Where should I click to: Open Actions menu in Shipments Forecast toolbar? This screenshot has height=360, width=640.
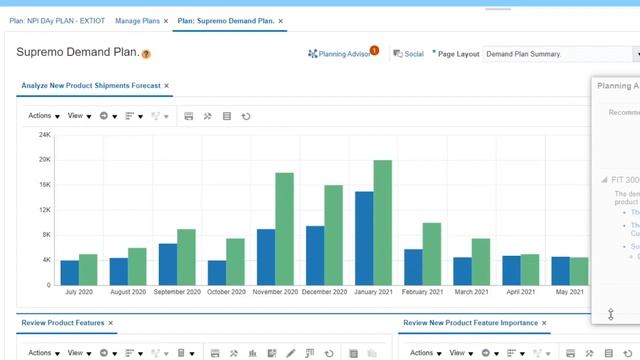click(44, 116)
